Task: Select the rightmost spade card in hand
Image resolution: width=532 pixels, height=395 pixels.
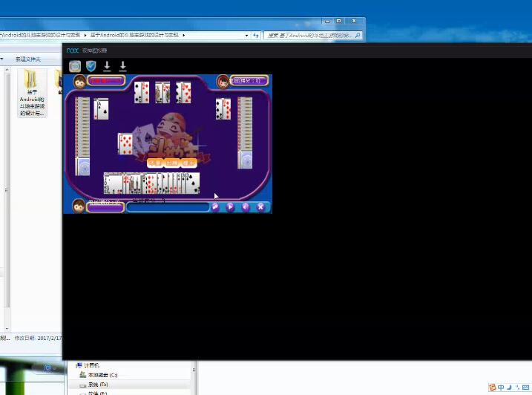Action: (194, 183)
